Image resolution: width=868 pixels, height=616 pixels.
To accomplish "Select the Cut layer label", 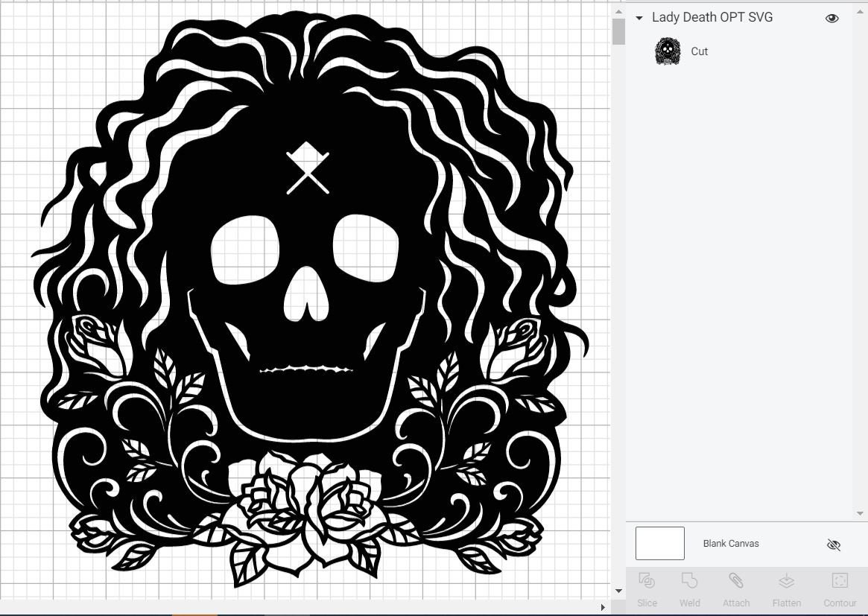I will tap(699, 51).
